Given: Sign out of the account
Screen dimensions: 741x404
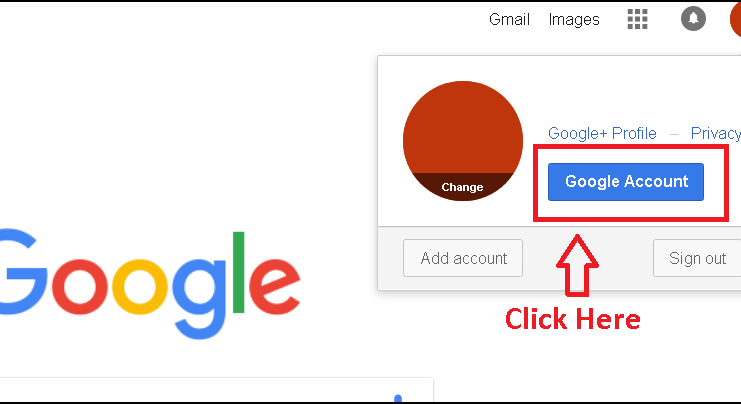Looking at the screenshot, I should 697,258.
